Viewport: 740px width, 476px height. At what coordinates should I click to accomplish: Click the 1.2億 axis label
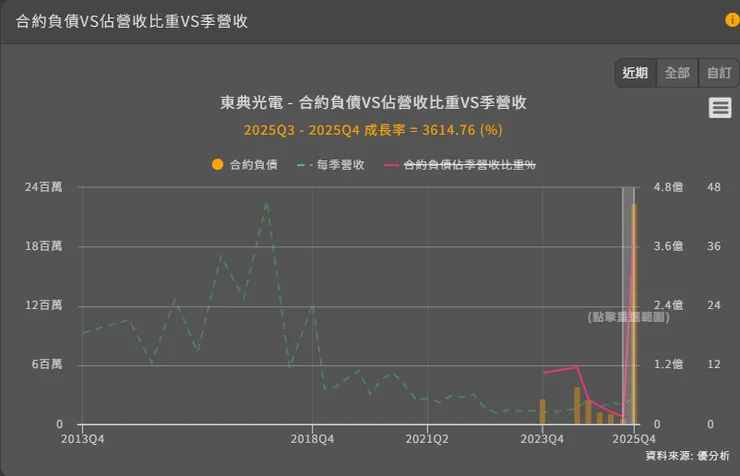(668, 364)
